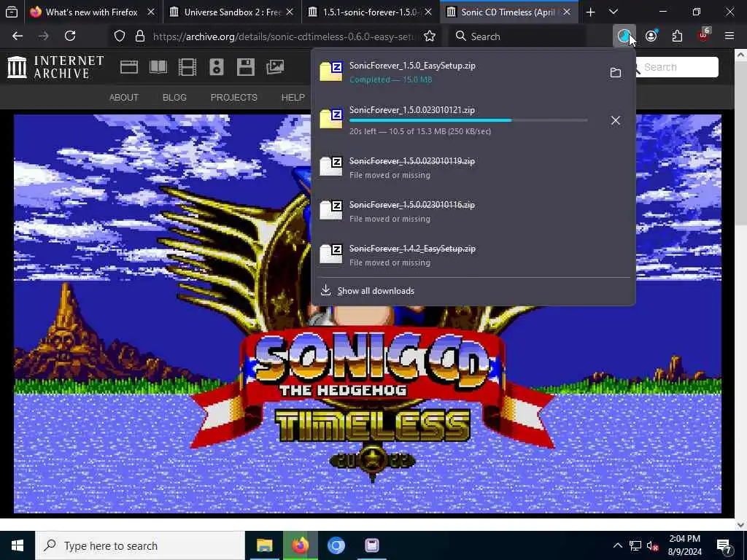This screenshot has width=747, height=560.
Task: Open the blue circle taskbar app
Action: point(336,545)
